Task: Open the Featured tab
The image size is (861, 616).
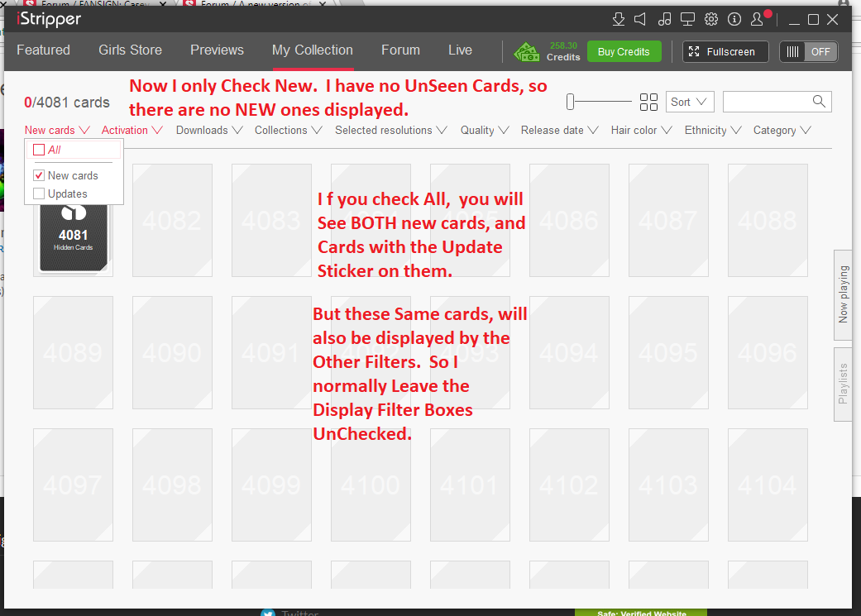Action: coord(43,50)
